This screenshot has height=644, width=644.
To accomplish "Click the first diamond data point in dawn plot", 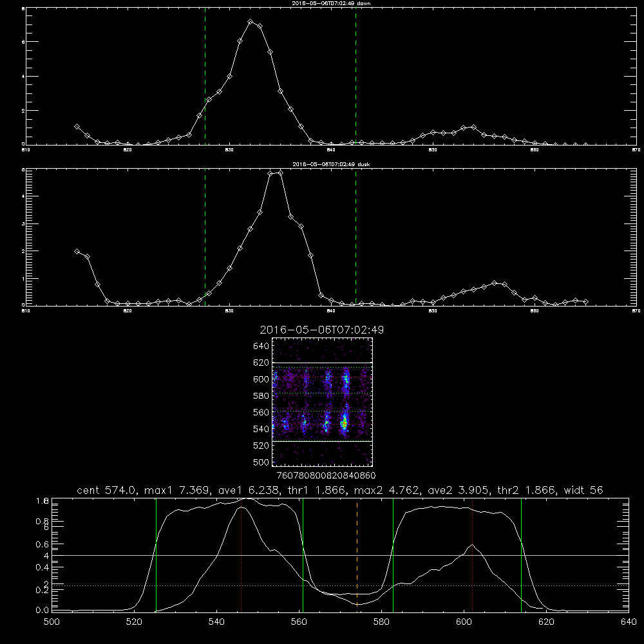I will coord(77,127).
